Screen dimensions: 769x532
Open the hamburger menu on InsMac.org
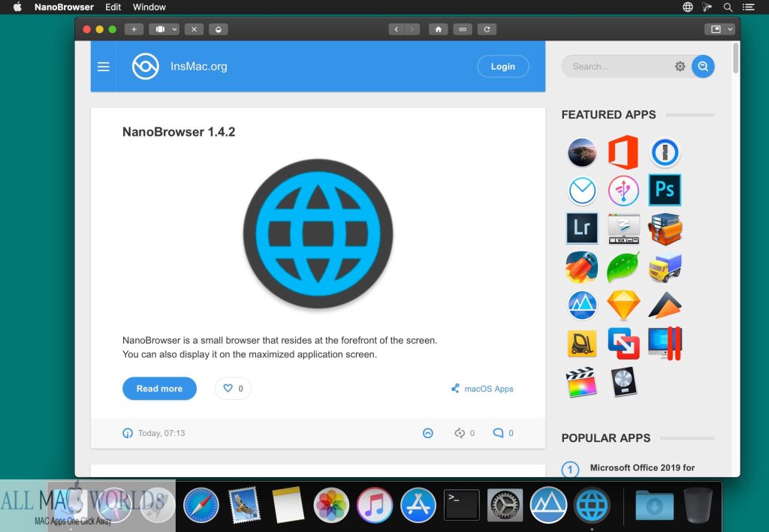point(103,66)
